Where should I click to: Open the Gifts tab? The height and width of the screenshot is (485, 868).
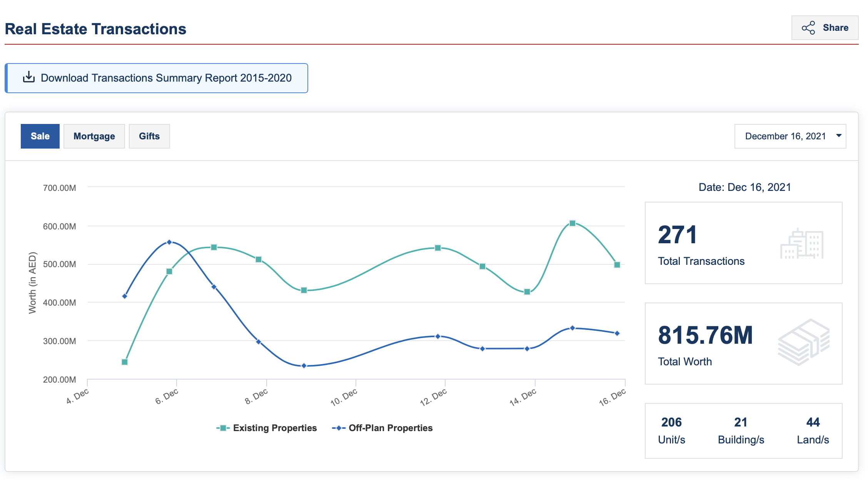pos(149,136)
